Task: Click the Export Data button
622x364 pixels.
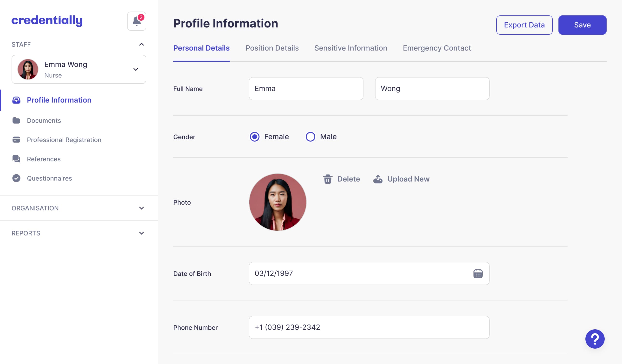Action: tap(524, 25)
